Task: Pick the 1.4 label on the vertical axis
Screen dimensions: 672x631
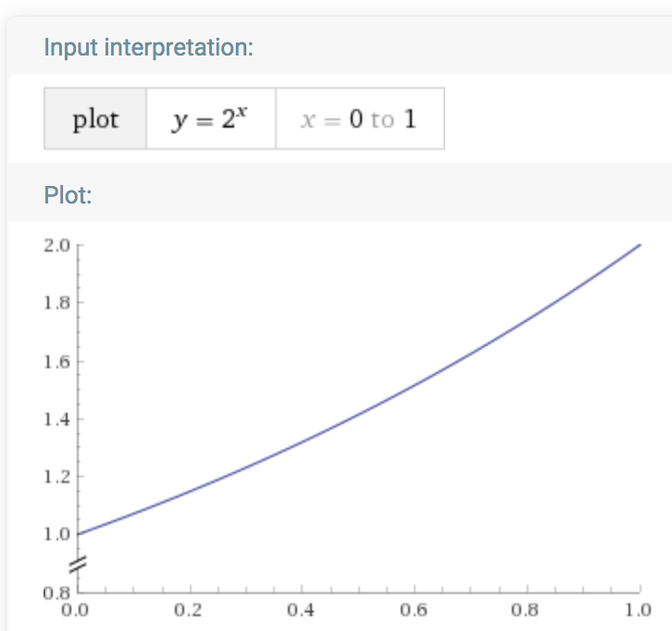Action: (58, 420)
